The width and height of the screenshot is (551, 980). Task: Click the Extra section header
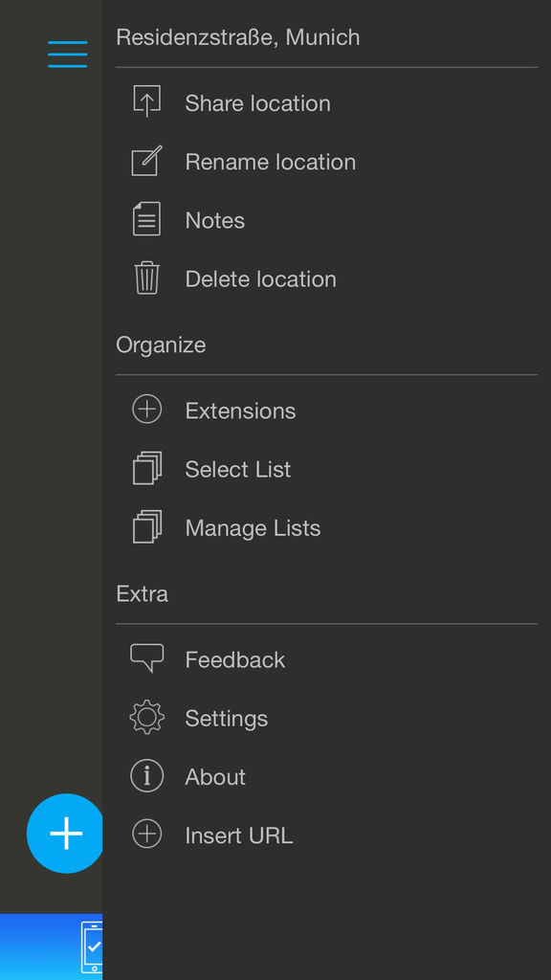pos(142,593)
